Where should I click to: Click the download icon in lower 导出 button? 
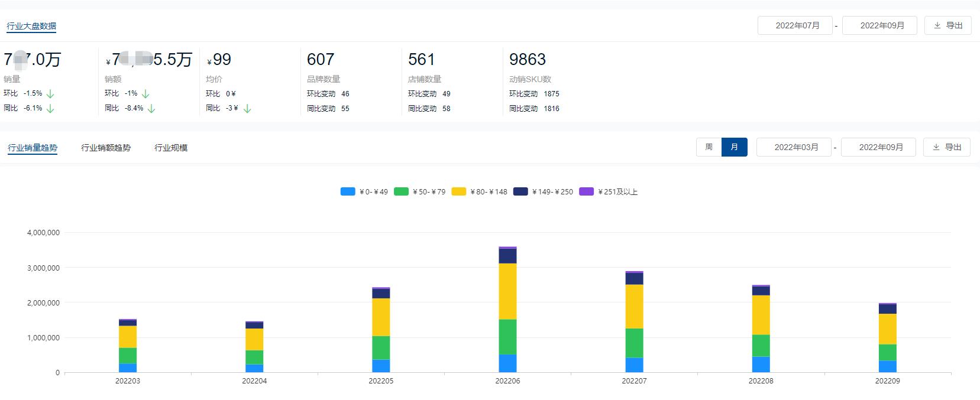pos(936,147)
